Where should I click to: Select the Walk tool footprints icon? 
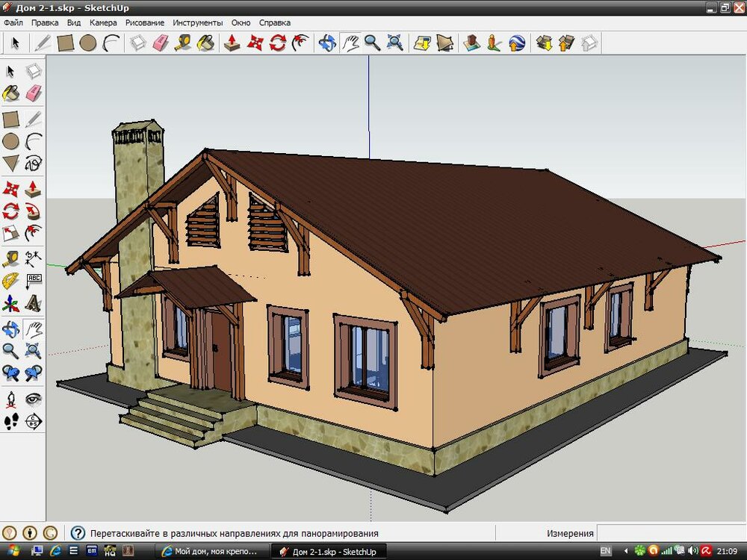tap(10, 422)
